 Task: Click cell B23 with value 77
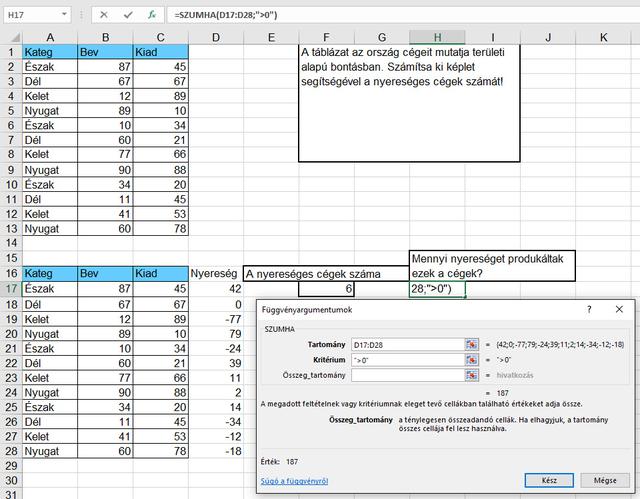105,378
